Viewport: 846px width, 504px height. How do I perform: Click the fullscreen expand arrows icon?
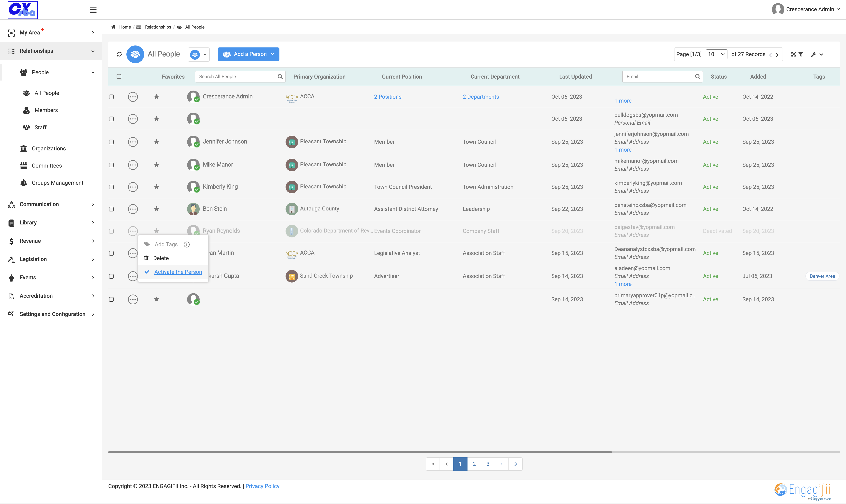click(793, 54)
